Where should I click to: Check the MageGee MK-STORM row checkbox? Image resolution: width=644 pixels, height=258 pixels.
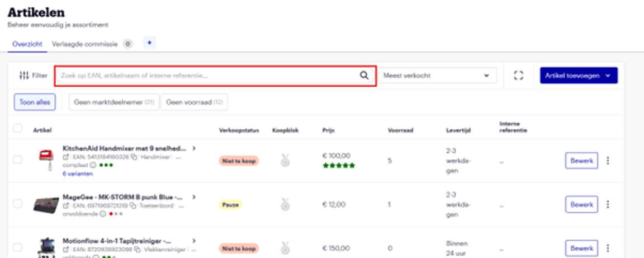(18, 204)
